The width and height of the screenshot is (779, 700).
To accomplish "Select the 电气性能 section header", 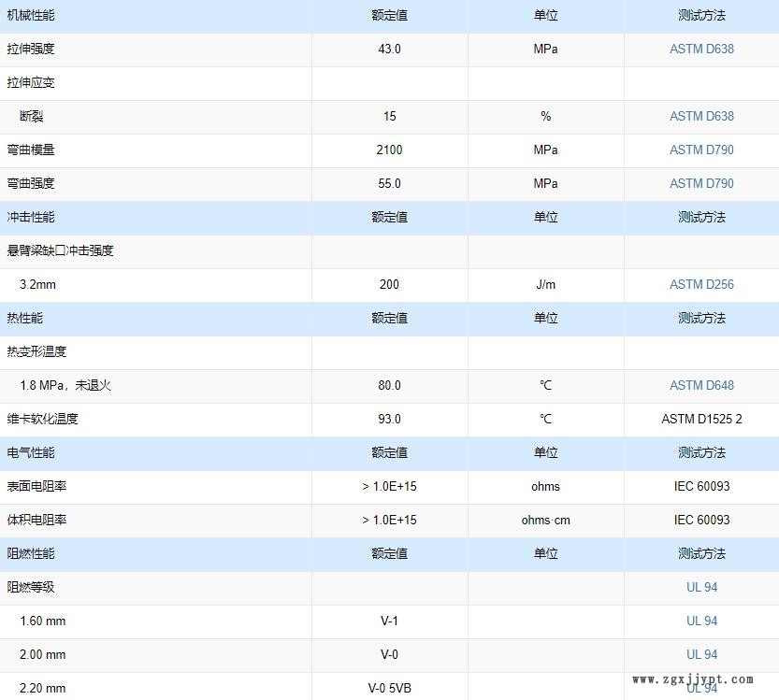I will 31,452.
